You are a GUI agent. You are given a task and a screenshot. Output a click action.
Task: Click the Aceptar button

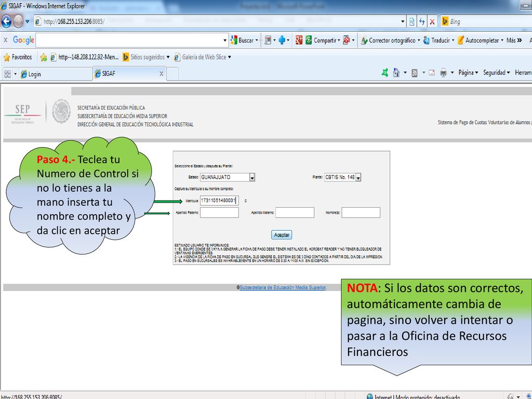(282, 235)
